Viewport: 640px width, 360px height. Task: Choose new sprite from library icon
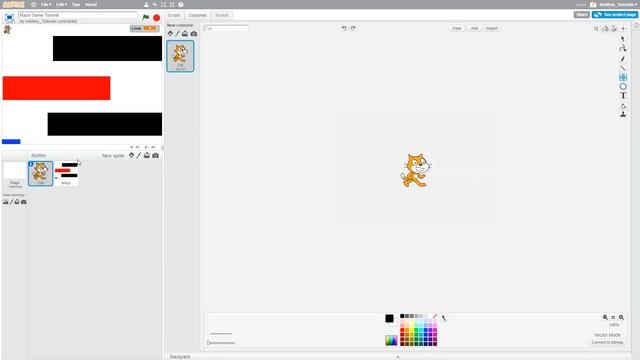click(x=131, y=155)
